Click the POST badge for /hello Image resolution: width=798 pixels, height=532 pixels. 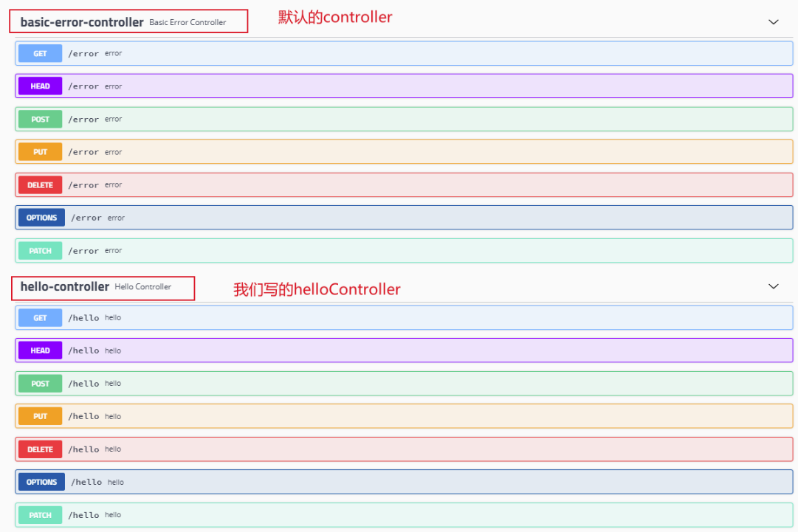pyautogui.click(x=40, y=384)
